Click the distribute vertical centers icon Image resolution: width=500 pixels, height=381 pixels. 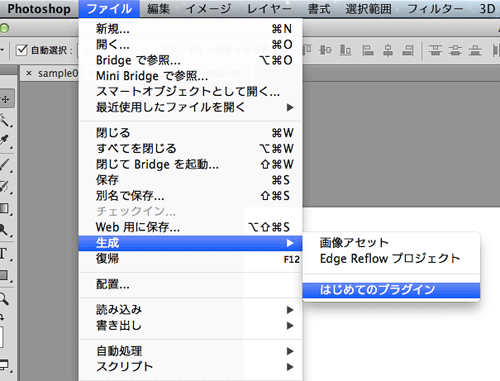pyautogui.click(x=455, y=50)
